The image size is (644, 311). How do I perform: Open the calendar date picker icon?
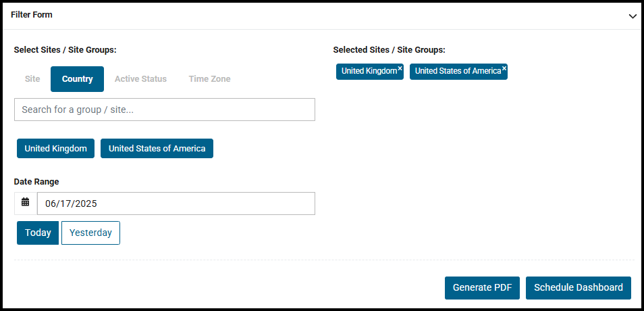pos(26,202)
